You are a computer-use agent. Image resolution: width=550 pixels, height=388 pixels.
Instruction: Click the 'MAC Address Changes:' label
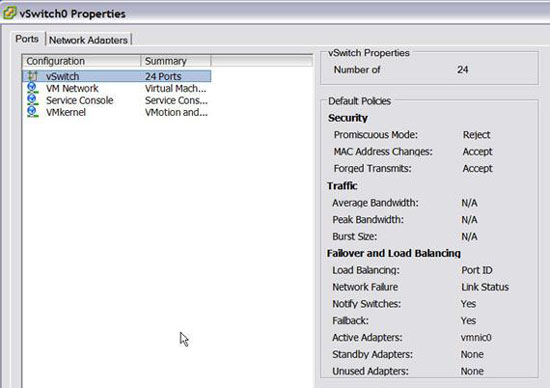(383, 152)
